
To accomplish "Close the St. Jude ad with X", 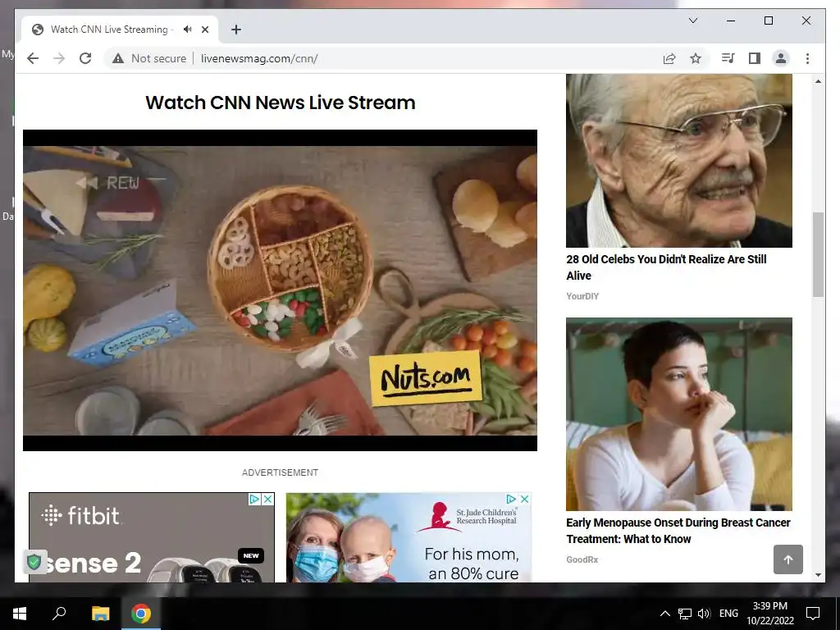I will [524, 499].
